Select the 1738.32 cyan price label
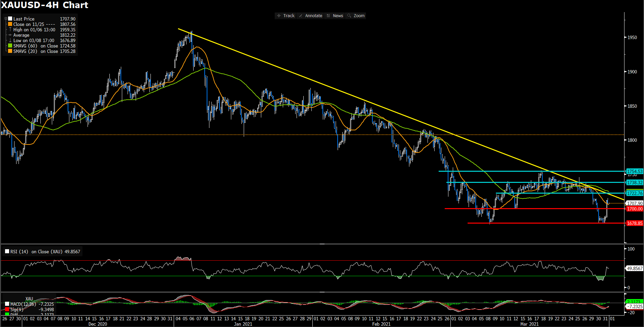This screenshot has height=327, width=644. tap(635, 183)
